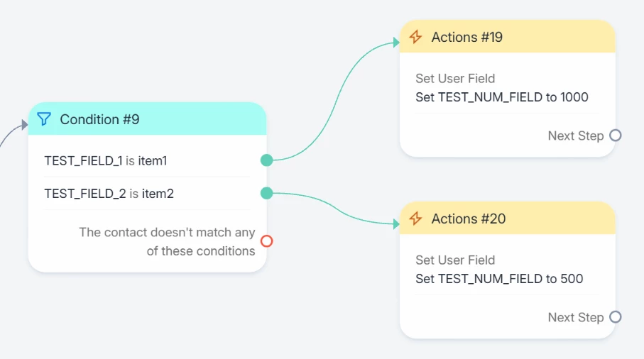Click the green connector dot beside TEST_FIELD_2
644x359 pixels.
pos(267,192)
